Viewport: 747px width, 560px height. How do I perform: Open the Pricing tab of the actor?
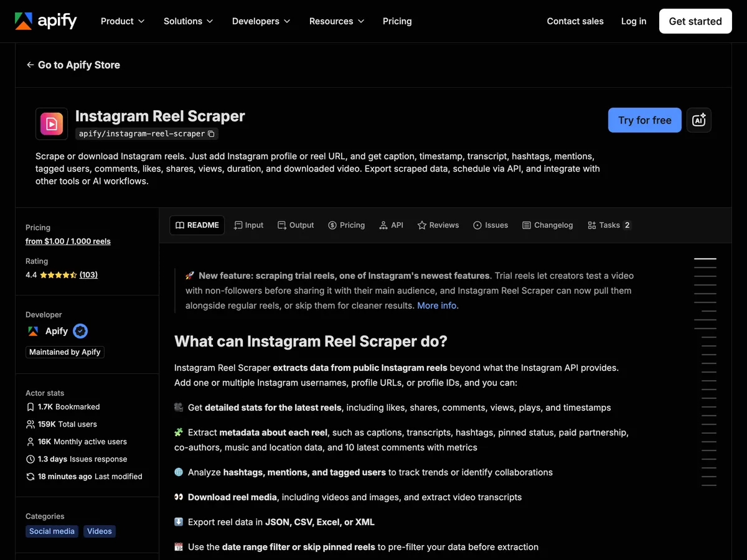point(347,225)
